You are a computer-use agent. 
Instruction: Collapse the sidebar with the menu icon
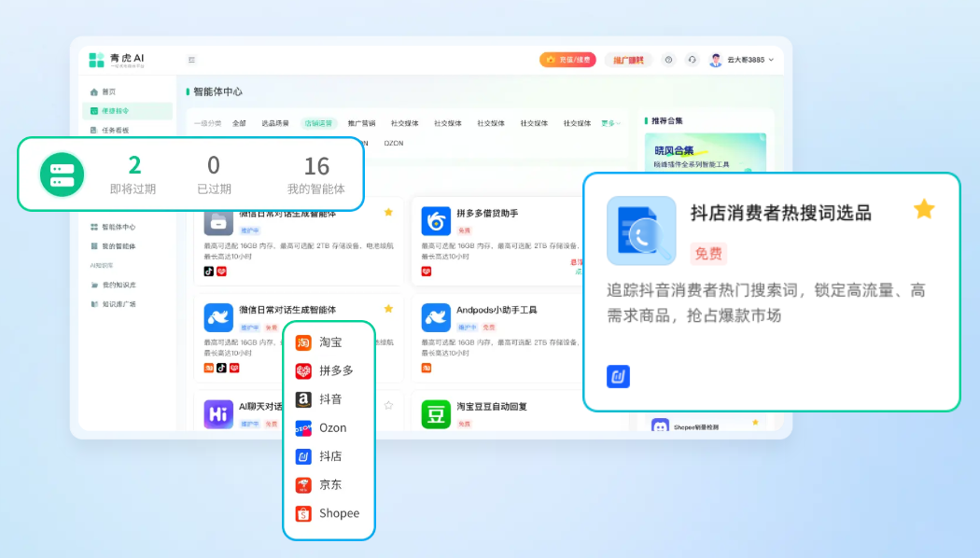(191, 60)
